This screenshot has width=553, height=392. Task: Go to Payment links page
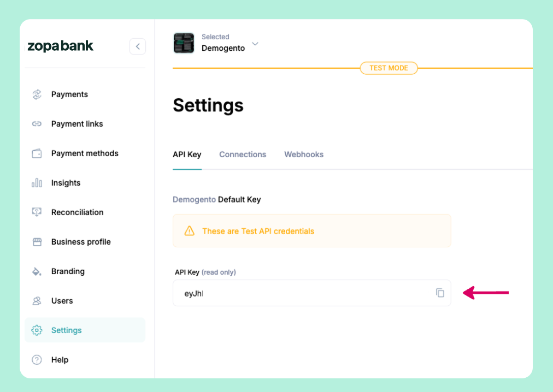tap(77, 124)
